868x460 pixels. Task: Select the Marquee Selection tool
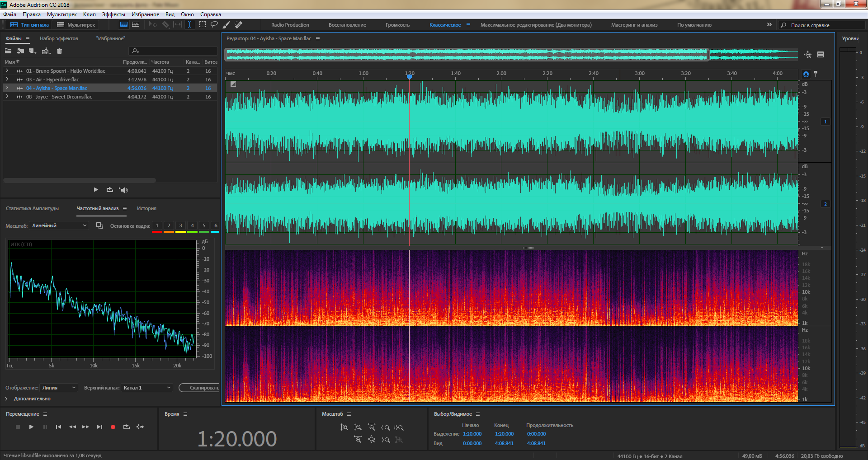coord(202,24)
